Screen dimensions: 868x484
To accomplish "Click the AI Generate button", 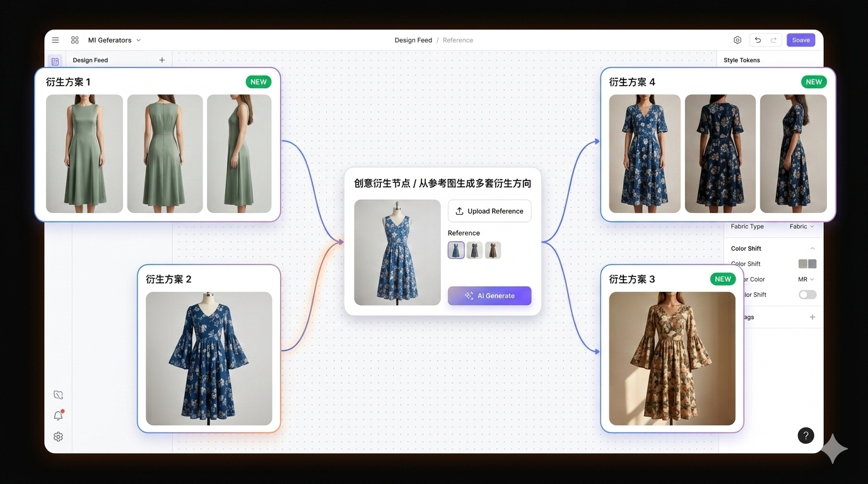I will (x=490, y=296).
